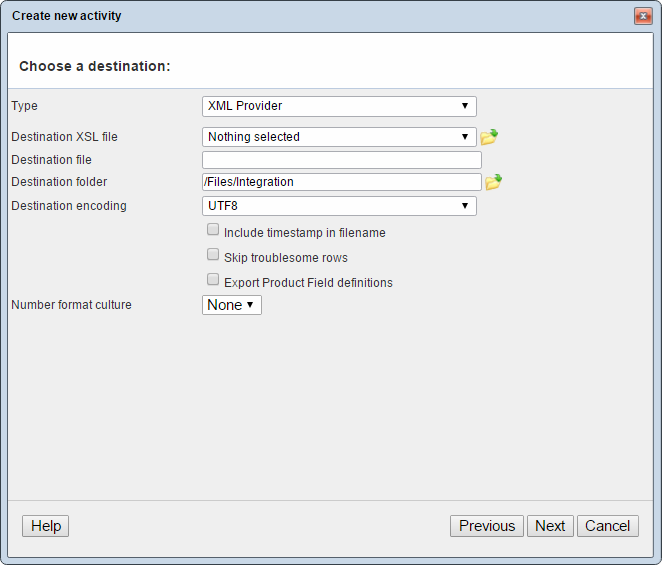The image size is (662, 565).
Task: Enable Include timestamp in filename
Action: (x=213, y=230)
